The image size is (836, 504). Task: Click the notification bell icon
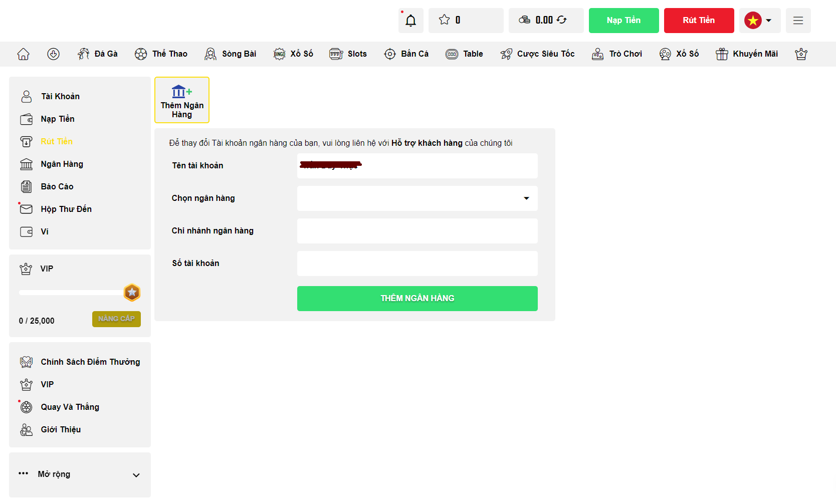point(410,21)
